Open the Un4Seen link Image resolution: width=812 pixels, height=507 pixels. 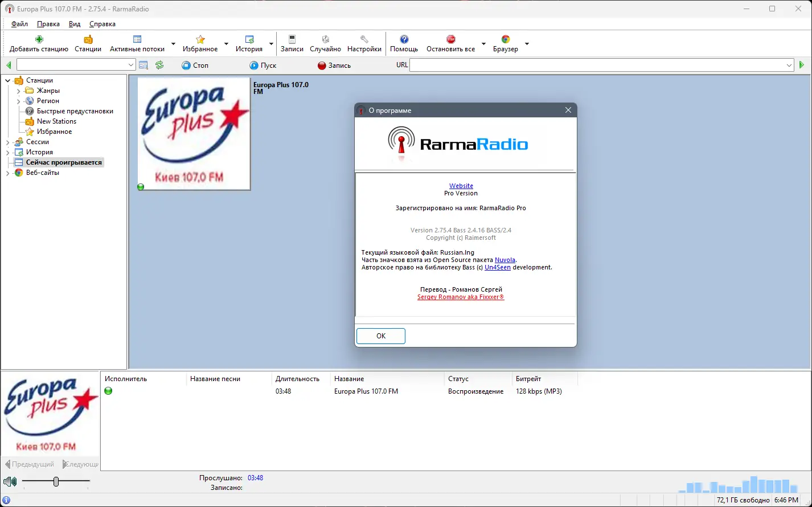(498, 267)
